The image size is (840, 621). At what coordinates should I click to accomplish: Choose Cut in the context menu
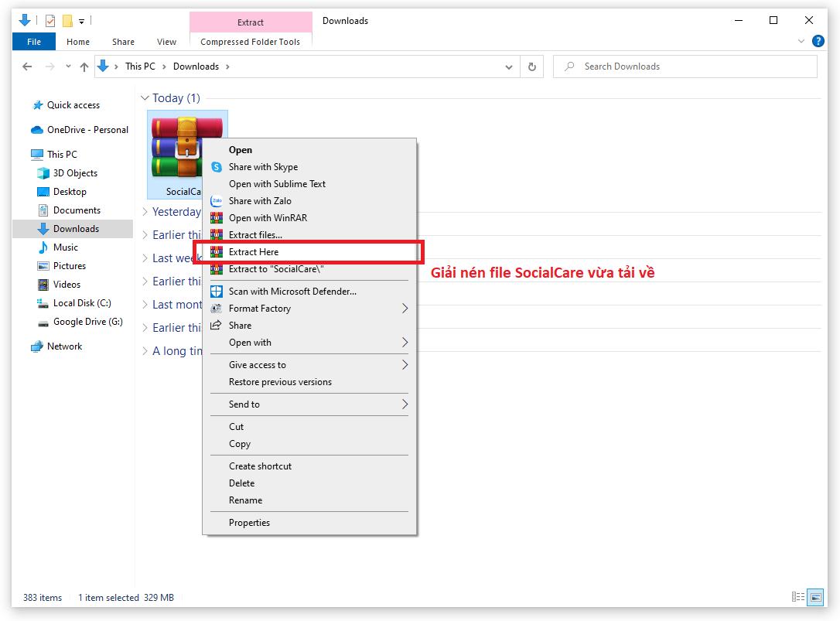(309, 427)
